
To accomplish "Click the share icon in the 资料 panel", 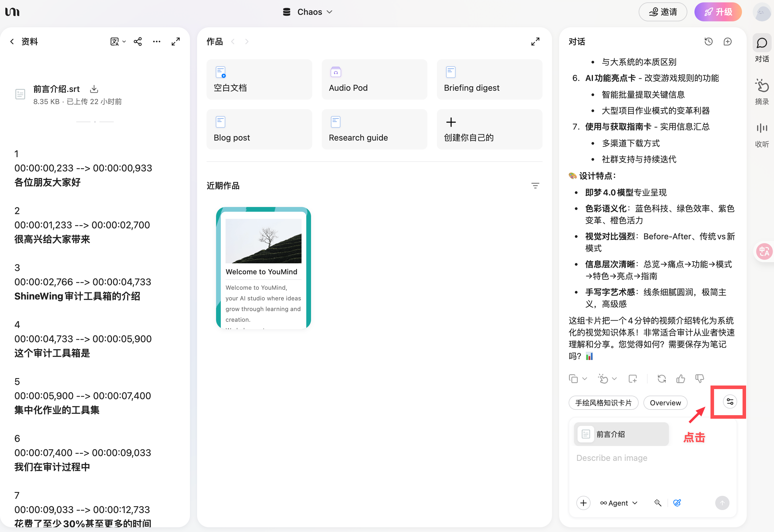I will point(137,42).
